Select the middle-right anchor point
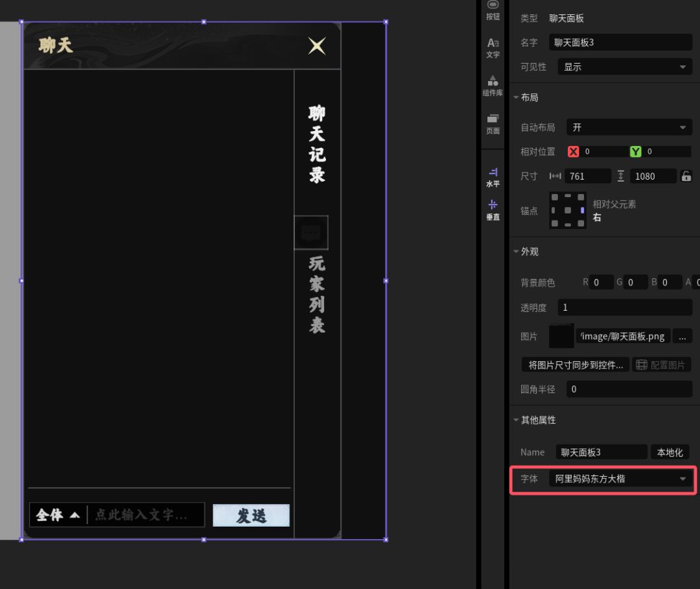The image size is (700, 589). pyautogui.click(x=582, y=210)
